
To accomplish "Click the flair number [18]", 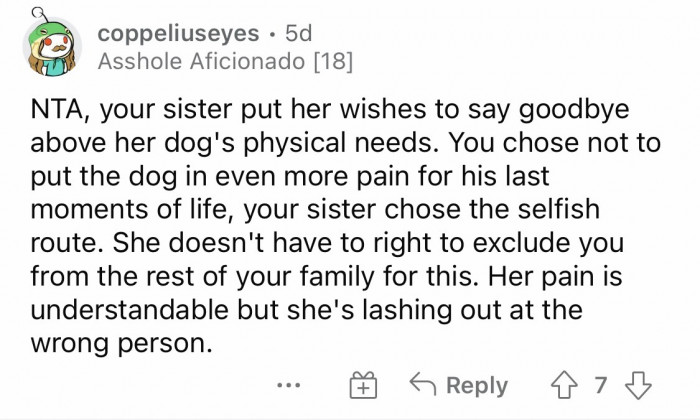I will pyautogui.click(x=334, y=62).
